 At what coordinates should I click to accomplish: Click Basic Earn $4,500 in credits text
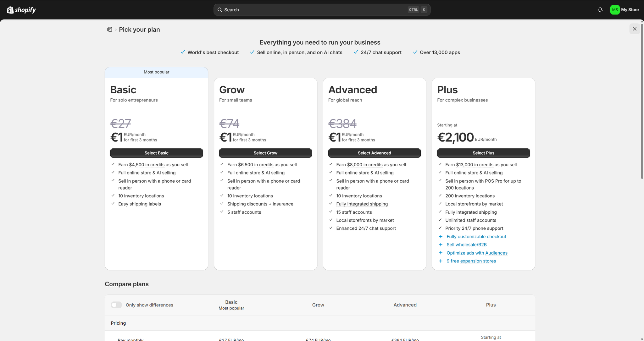tap(153, 165)
